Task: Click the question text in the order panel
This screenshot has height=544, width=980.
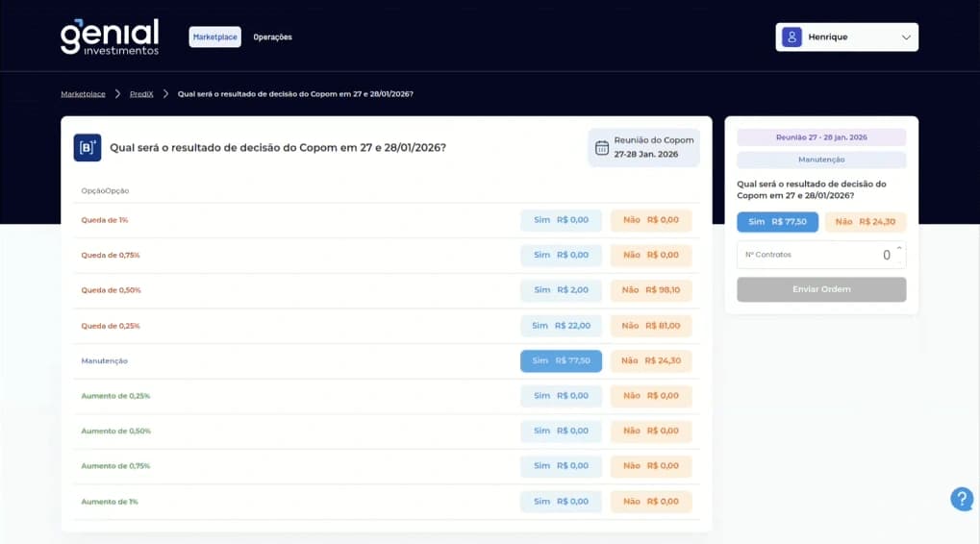Action: (812, 190)
